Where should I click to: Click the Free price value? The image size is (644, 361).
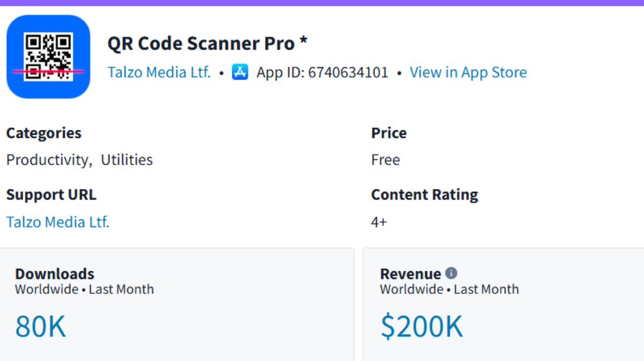click(385, 160)
